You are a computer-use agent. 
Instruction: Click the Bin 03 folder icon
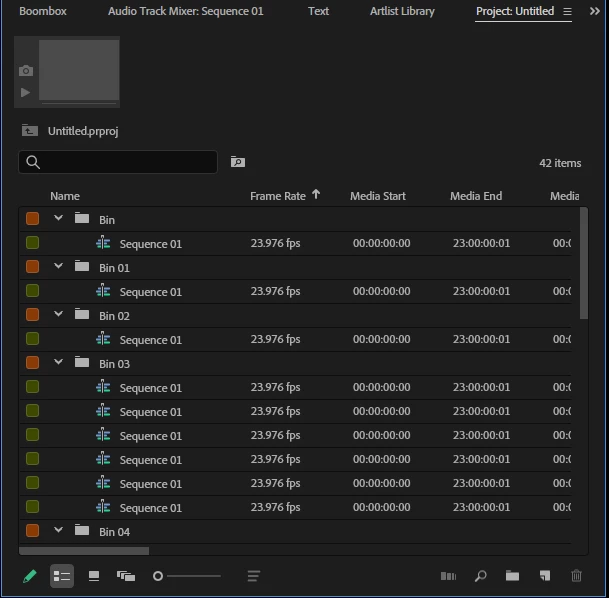pyautogui.click(x=82, y=362)
